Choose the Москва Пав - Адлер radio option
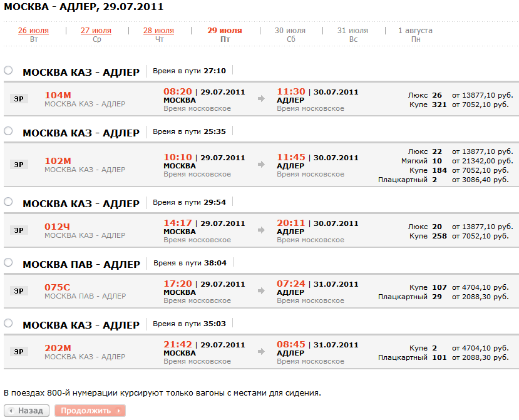 pyautogui.click(x=8, y=263)
